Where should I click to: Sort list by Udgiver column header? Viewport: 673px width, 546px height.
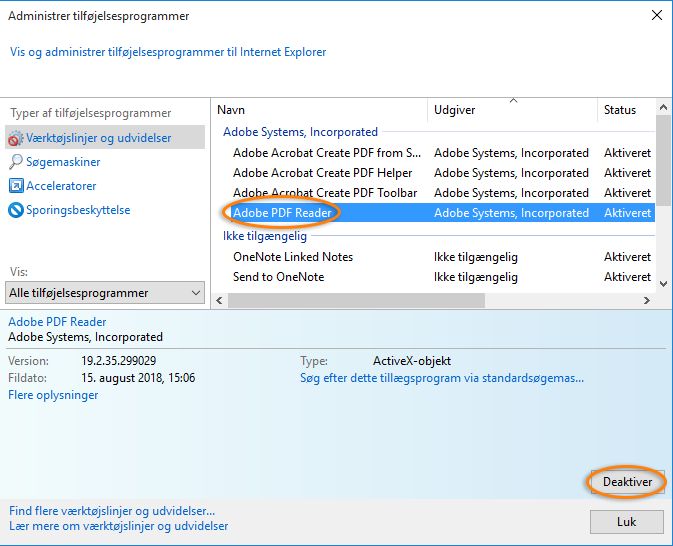(512, 110)
